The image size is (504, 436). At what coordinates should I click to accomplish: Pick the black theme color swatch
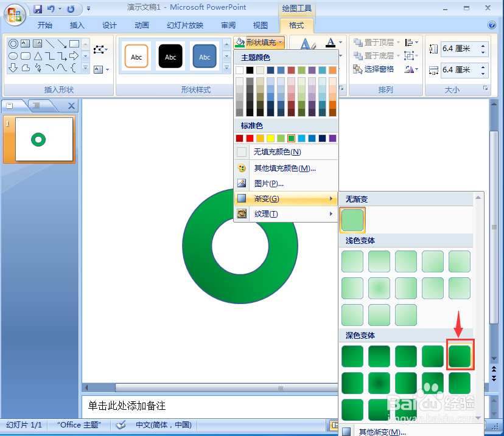[x=250, y=70]
